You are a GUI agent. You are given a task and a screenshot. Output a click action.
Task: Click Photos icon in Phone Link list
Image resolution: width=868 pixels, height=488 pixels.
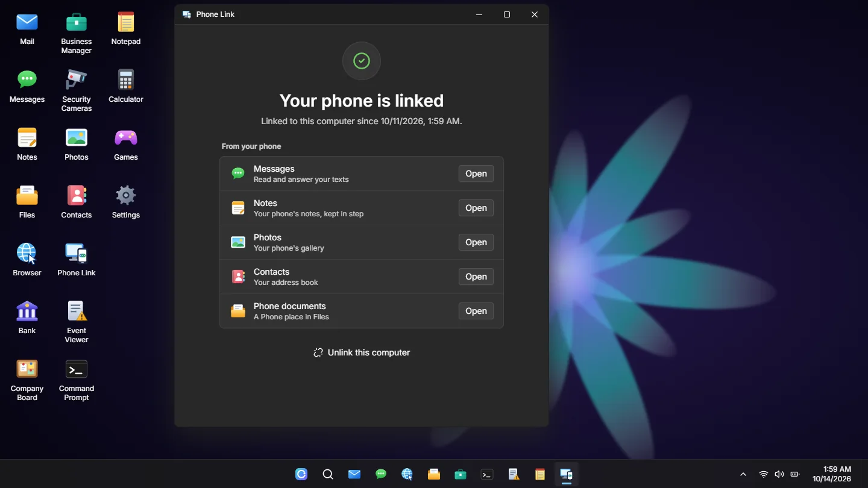pyautogui.click(x=238, y=242)
